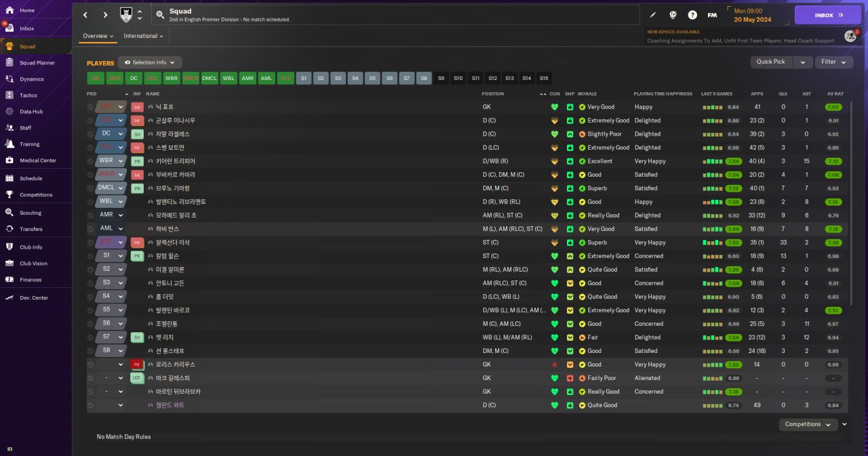This screenshot has width=868, height=456.
Task: Open the Competitions dropdown at bottom
Action: tap(808, 424)
